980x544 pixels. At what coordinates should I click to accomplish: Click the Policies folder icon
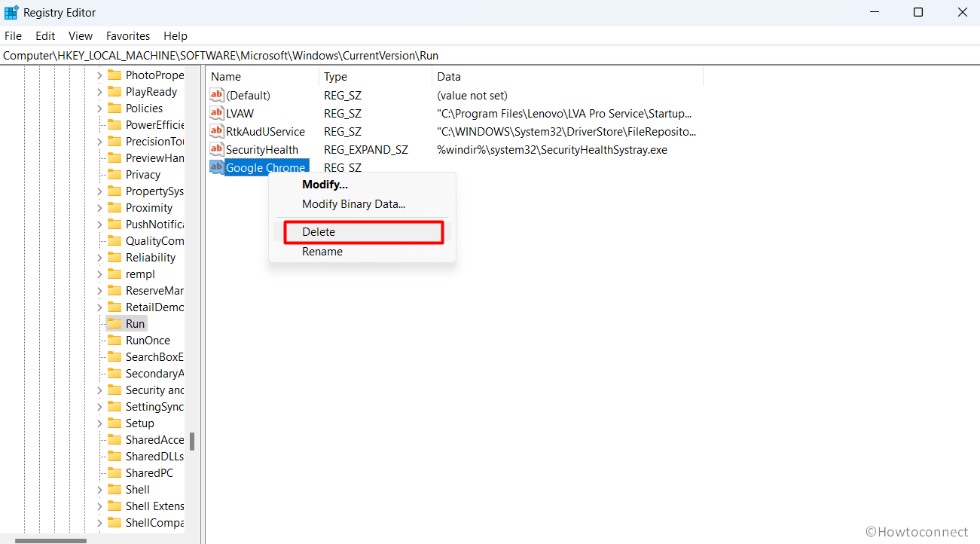coord(114,108)
